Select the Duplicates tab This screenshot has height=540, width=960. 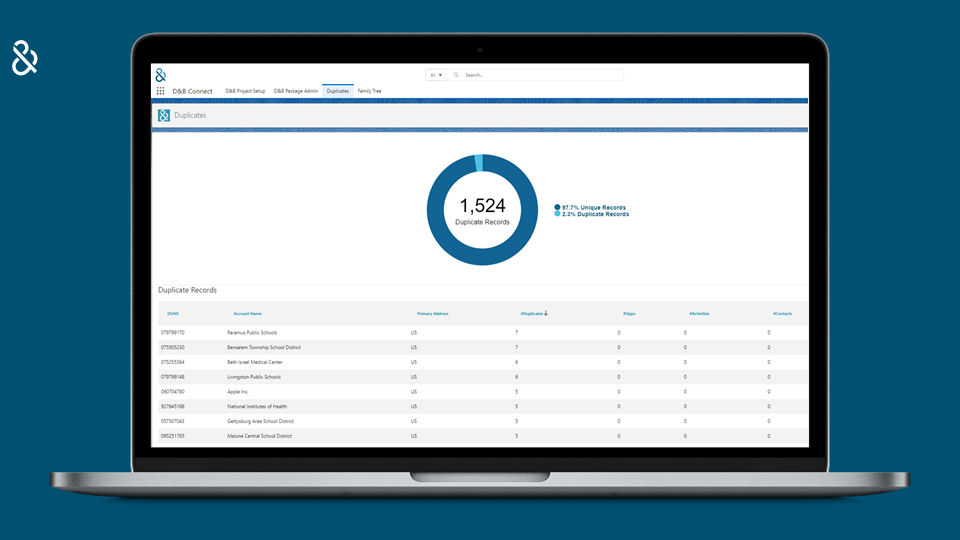point(338,91)
